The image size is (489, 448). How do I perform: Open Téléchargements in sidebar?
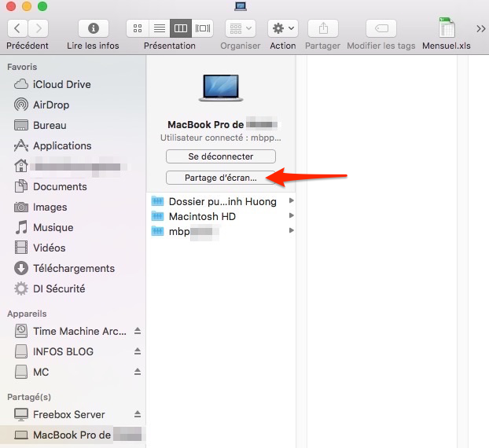[x=74, y=269]
